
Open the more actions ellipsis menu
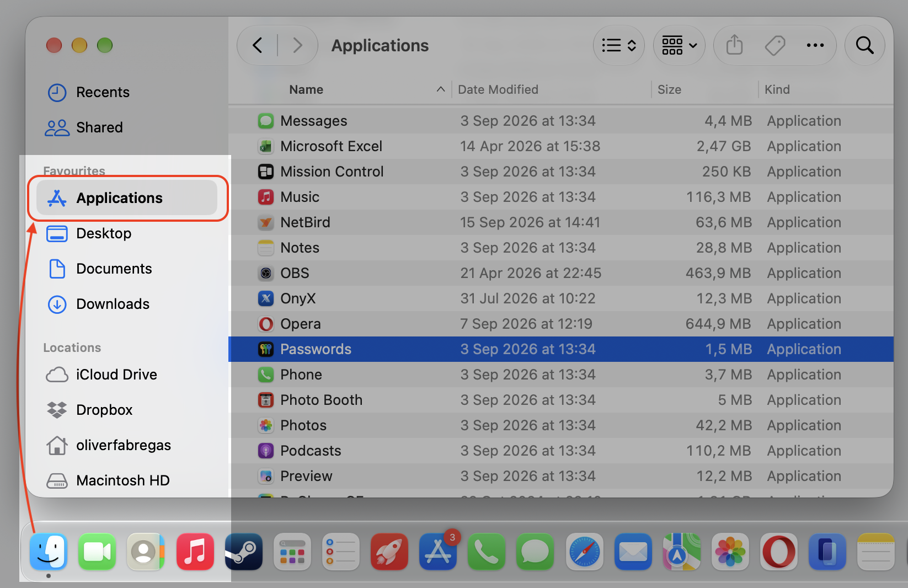(815, 45)
